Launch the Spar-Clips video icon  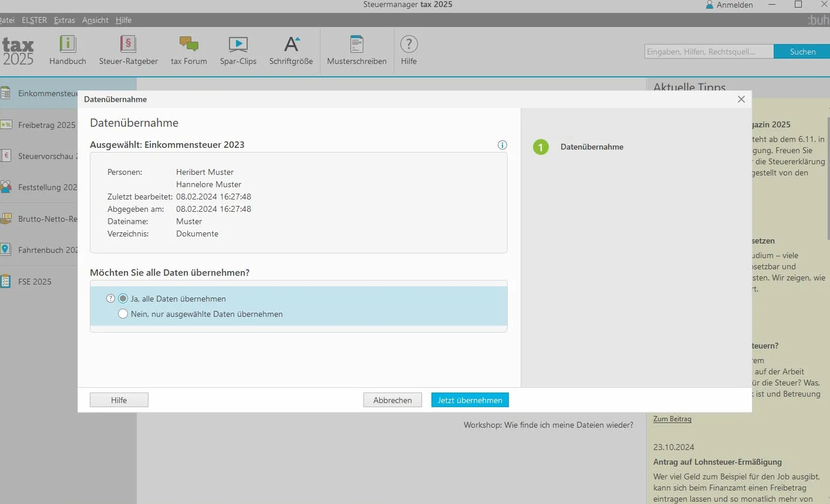click(238, 44)
